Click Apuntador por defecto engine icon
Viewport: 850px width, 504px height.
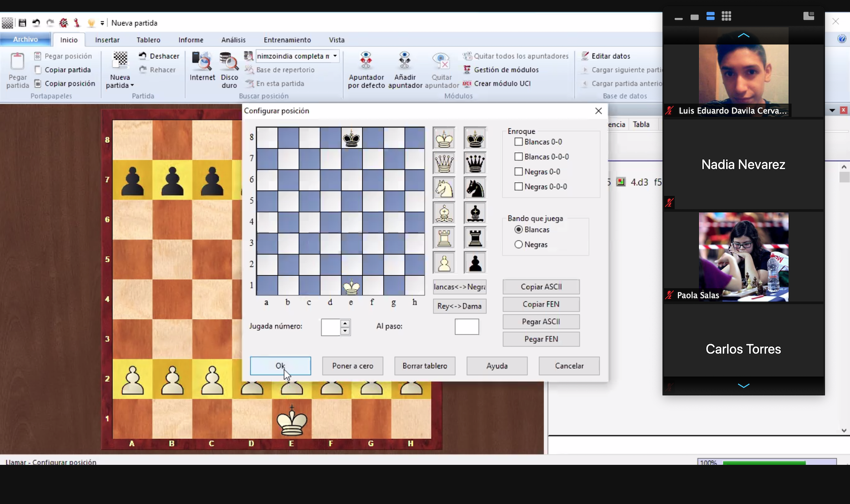pos(366,61)
